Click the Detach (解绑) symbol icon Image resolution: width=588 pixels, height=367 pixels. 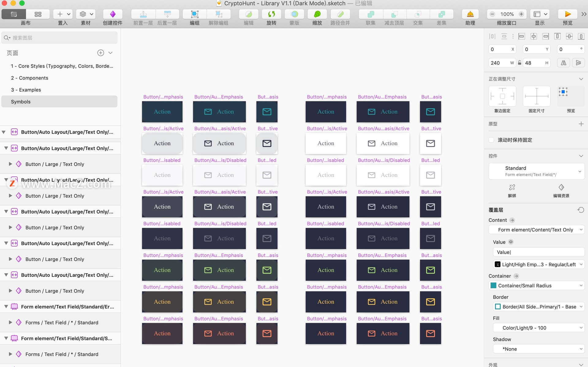pos(512,187)
